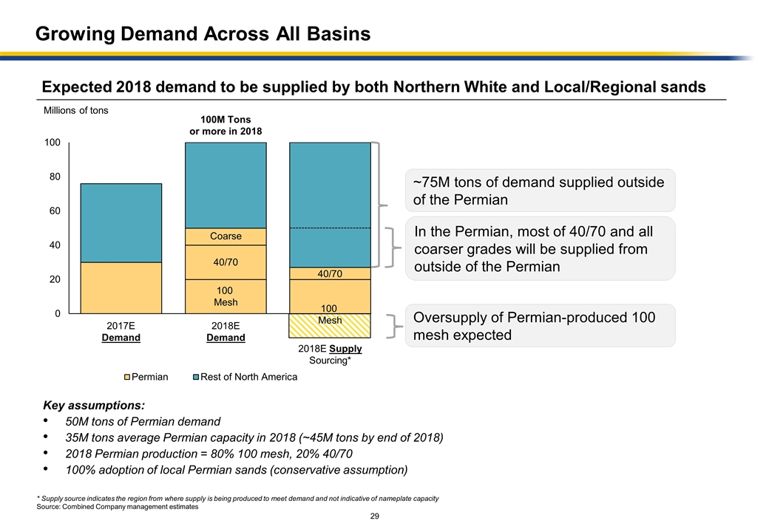The image size is (769, 532).
Task: Select the '50M tons of Permian demand' bullet
Action: pyautogui.click(x=143, y=422)
